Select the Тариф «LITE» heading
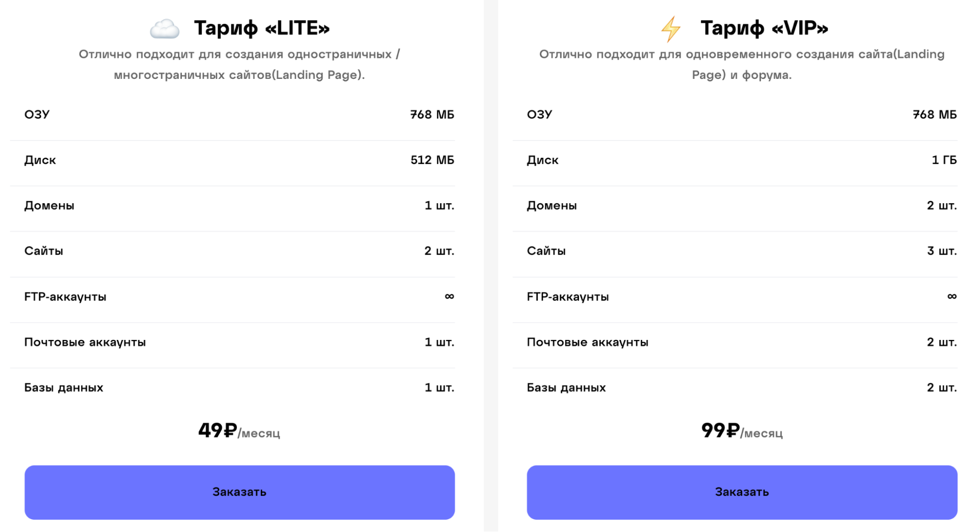 pos(262,28)
